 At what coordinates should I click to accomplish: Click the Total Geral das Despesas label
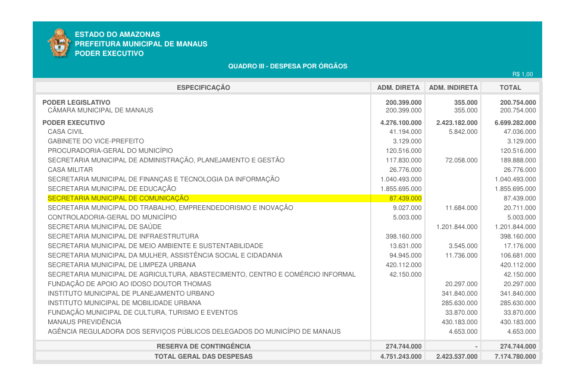tap(203, 356)
